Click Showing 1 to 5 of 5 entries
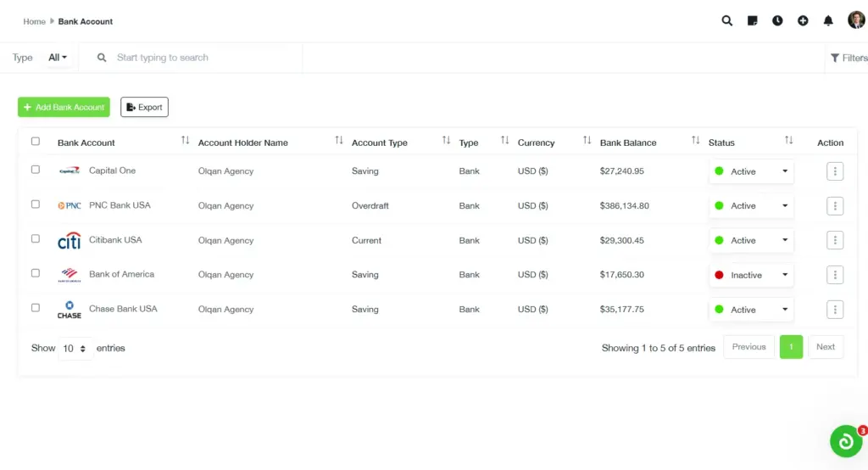The height and width of the screenshot is (470, 868). click(x=658, y=348)
